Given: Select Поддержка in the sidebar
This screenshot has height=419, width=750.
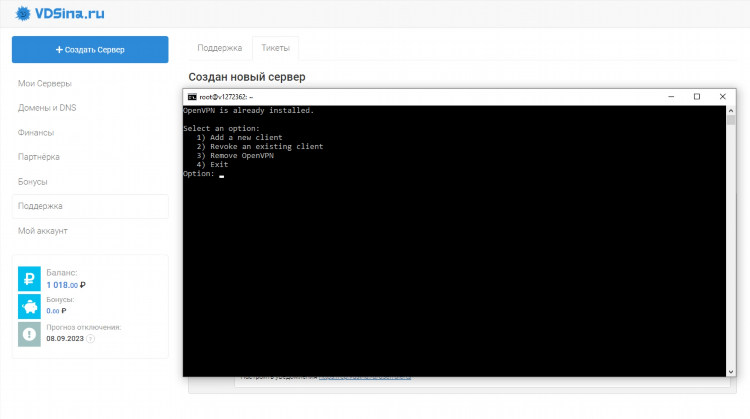Looking at the screenshot, I should coord(90,206).
